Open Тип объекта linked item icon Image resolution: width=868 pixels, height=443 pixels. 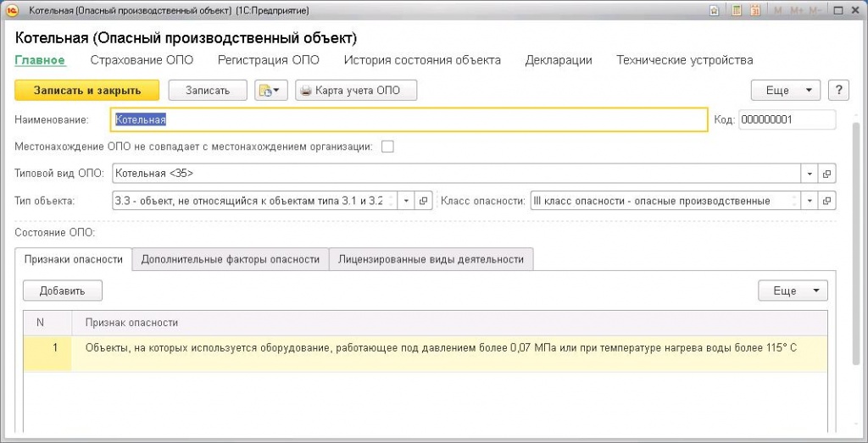[423, 202]
